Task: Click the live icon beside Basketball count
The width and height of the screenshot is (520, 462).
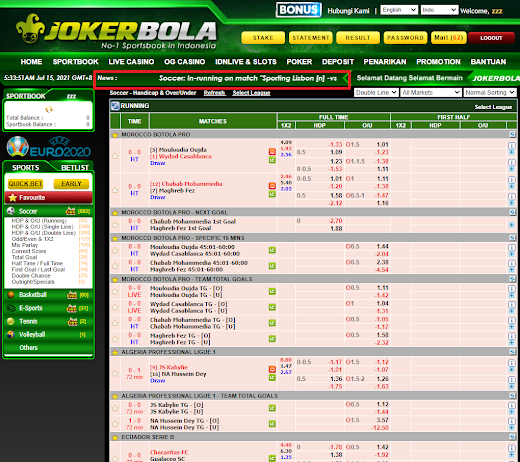Action: pos(72,295)
